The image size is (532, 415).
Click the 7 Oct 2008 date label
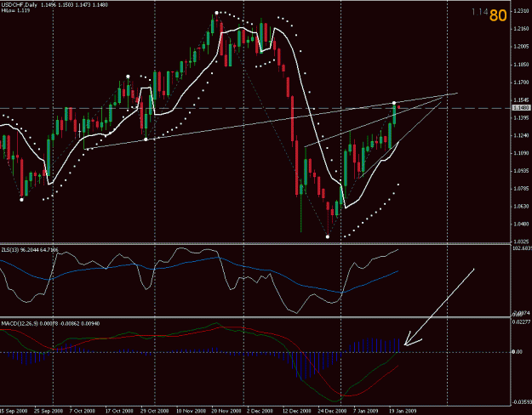click(x=82, y=411)
